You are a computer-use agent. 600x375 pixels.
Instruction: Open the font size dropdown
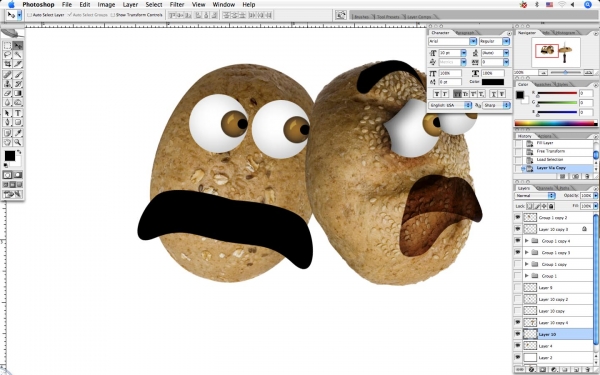click(x=464, y=53)
